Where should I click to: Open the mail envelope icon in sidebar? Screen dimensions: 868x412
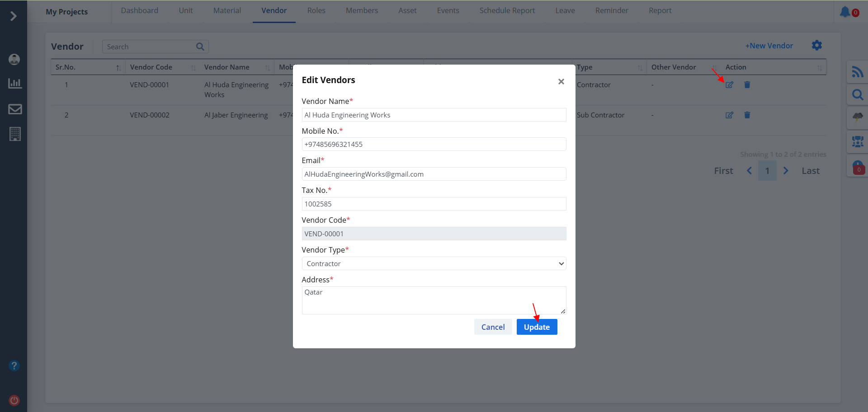15,109
